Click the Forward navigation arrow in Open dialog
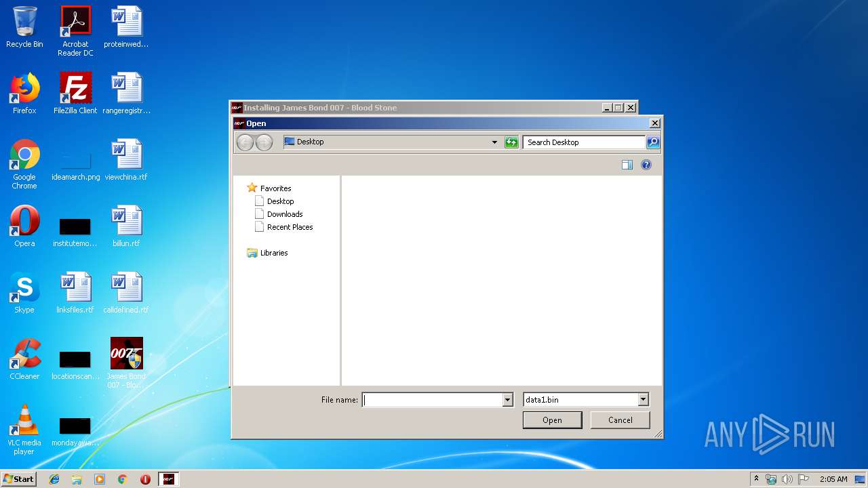Viewport: 868px width, 488px height. pyautogui.click(x=264, y=142)
